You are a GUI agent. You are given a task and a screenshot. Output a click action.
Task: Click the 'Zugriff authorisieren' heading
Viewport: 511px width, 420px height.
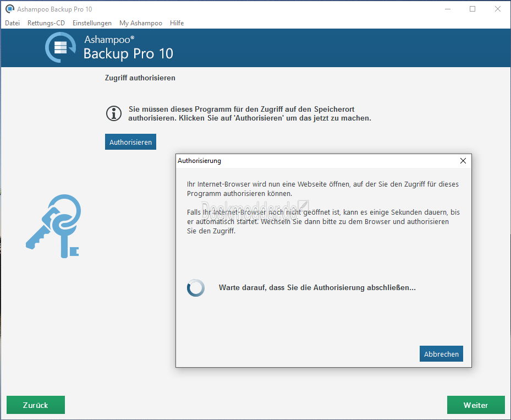[x=140, y=78]
